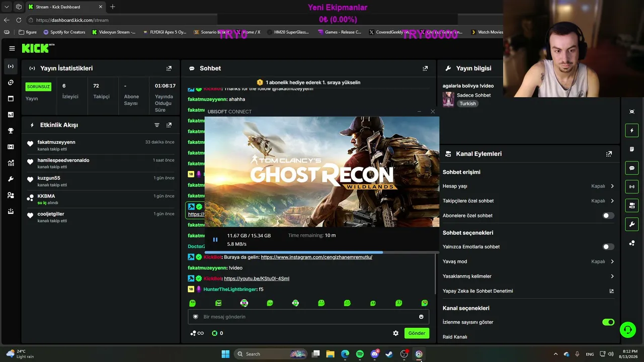Open the bar chart icon in left sidebar

pos(11,115)
